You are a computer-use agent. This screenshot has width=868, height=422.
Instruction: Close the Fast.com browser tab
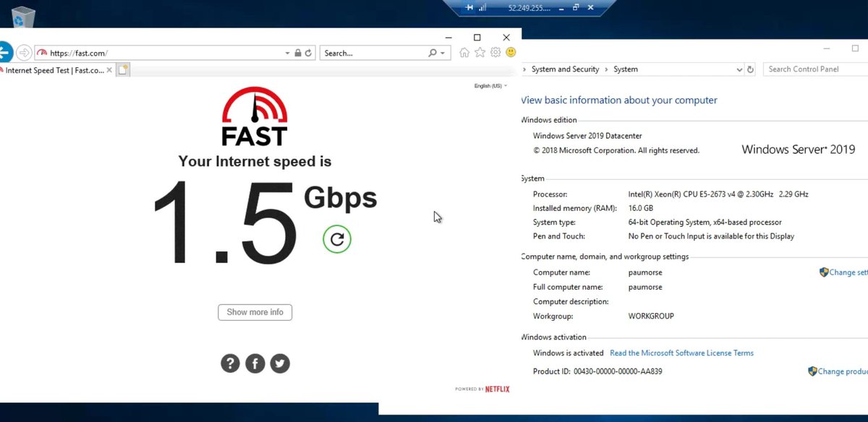point(110,70)
